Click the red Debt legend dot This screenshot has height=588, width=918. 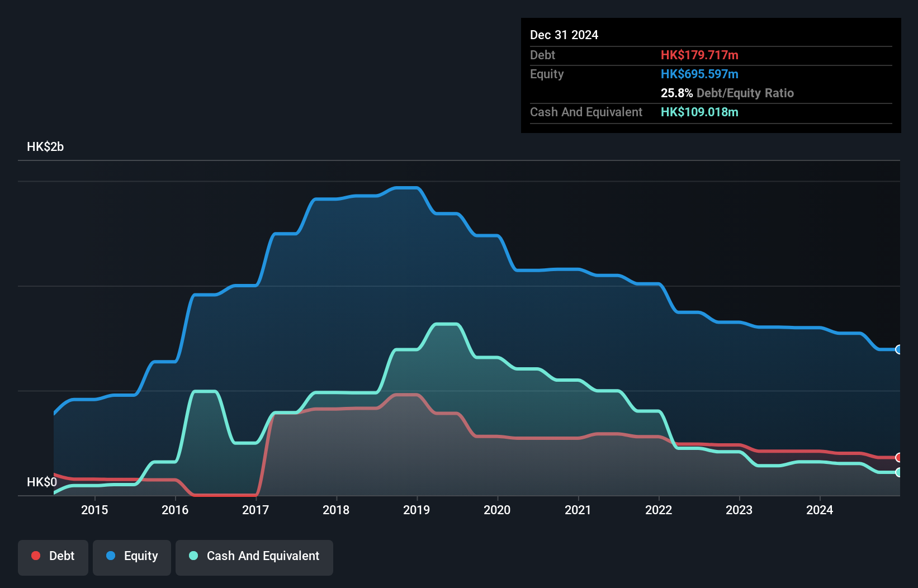(x=36, y=556)
